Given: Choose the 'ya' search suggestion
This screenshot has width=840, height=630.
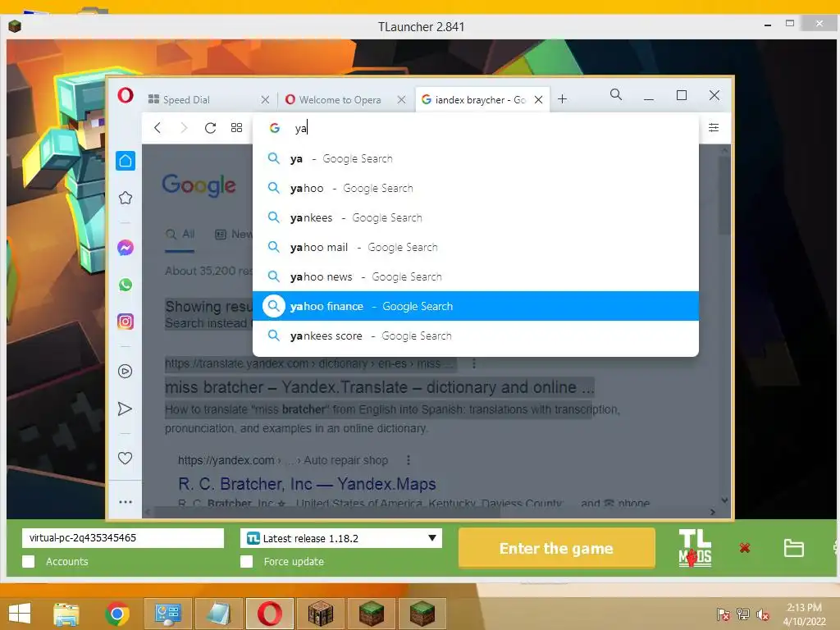Looking at the screenshot, I should point(476,158).
